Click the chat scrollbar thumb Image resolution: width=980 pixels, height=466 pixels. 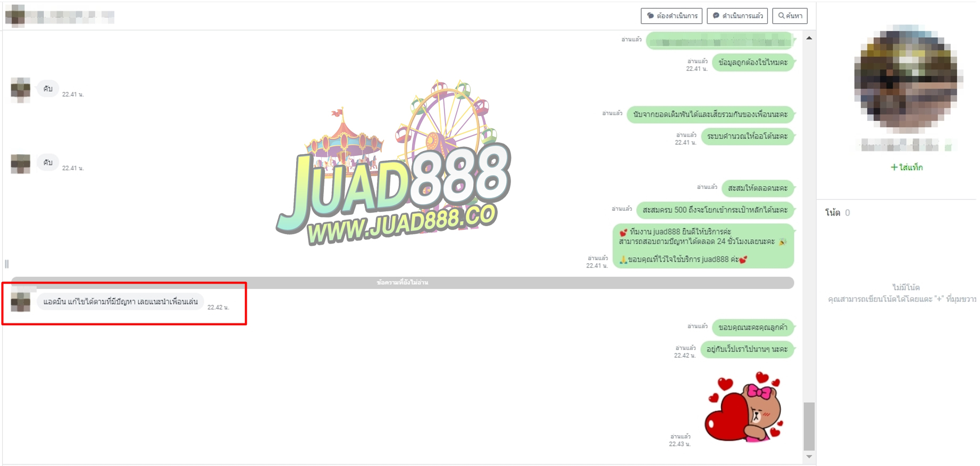809,426
